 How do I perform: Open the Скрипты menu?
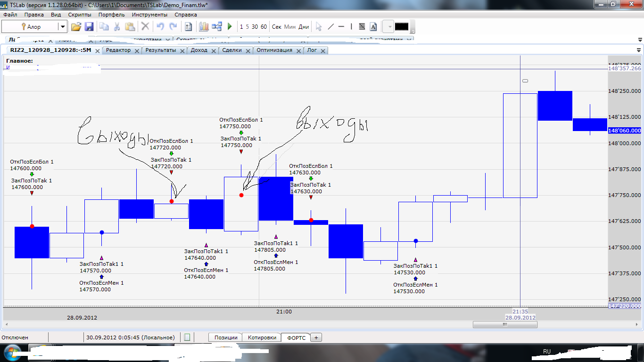point(80,15)
